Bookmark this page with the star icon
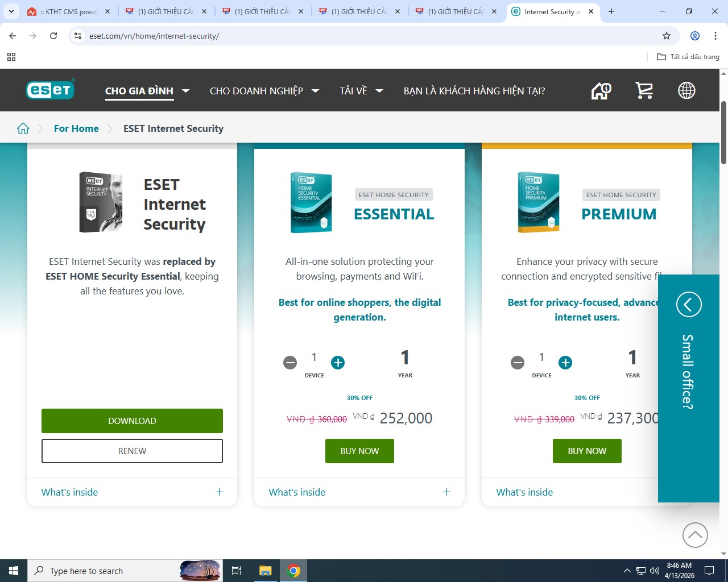728x582 pixels. coord(667,36)
